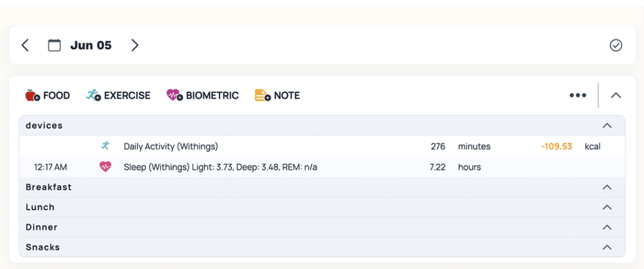This screenshot has width=644, height=269.
Task: Mark day complete with checkmark circle
Action: [616, 45]
